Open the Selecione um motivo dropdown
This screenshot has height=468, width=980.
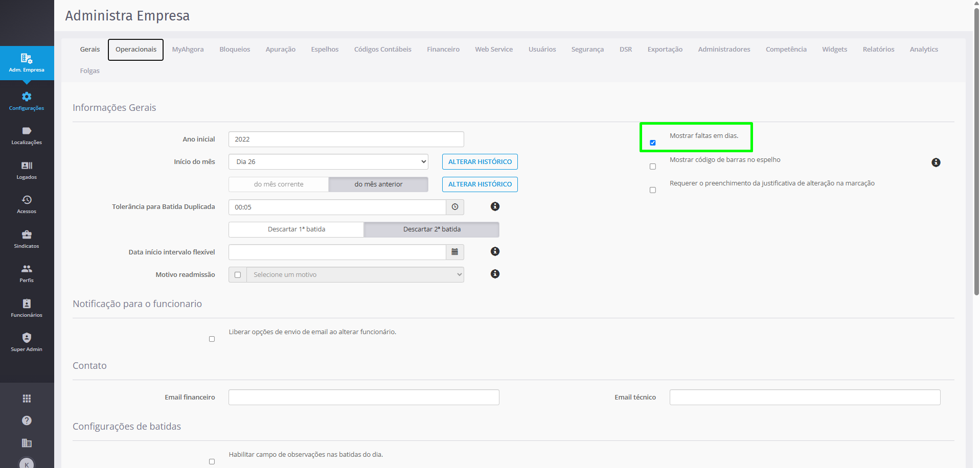click(355, 275)
